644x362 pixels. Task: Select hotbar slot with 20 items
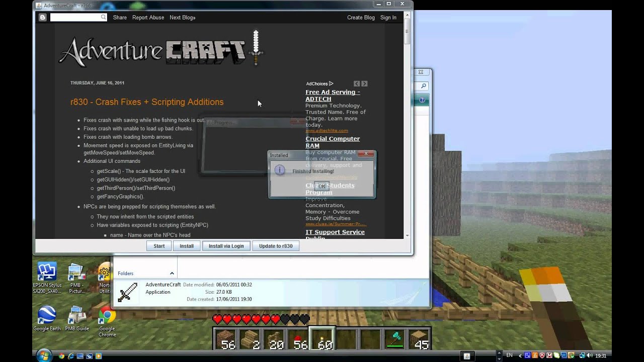(x=274, y=338)
